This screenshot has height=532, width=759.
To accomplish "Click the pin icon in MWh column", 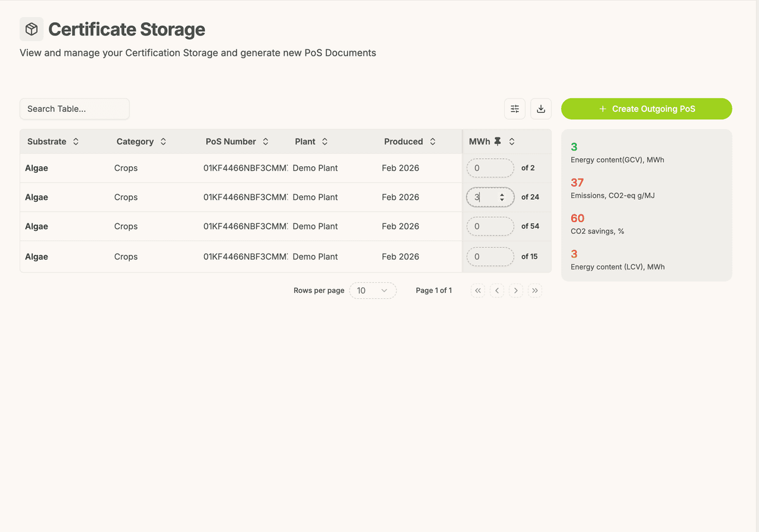I will click(498, 142).
